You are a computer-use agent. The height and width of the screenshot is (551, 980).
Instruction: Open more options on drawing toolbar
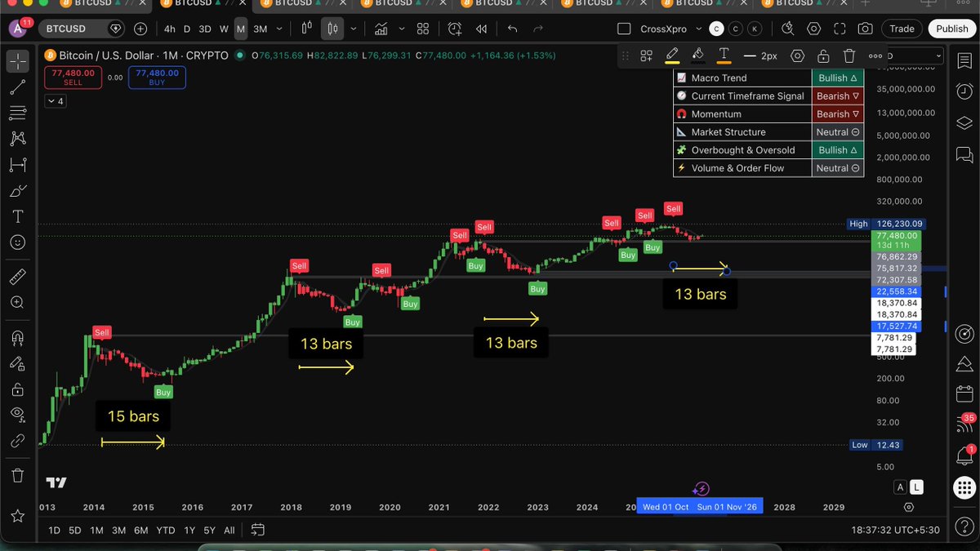pos(875,56)
